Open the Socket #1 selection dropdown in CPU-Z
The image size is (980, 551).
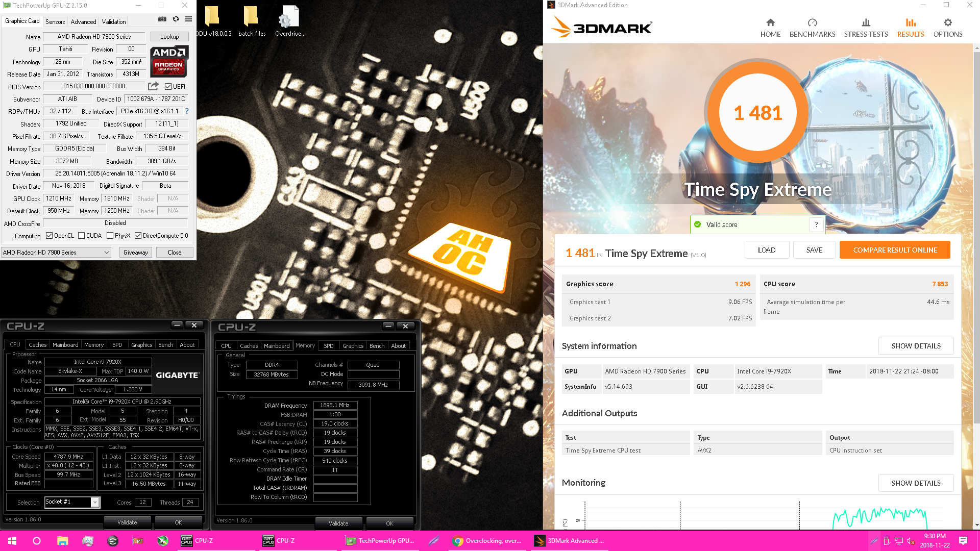pos(95,503)
